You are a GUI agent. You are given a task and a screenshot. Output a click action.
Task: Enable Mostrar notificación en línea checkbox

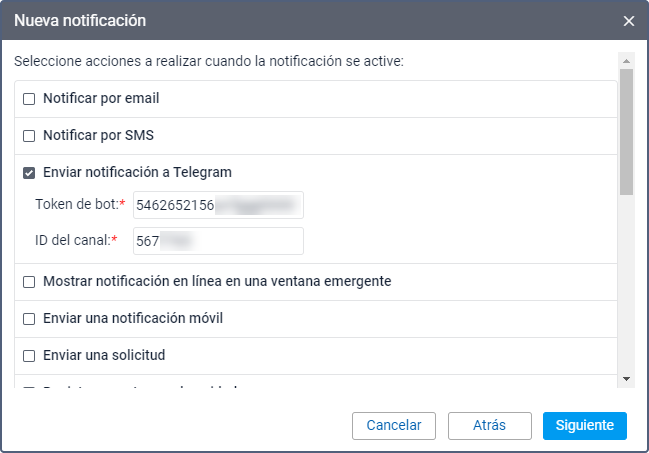point(29,282)
